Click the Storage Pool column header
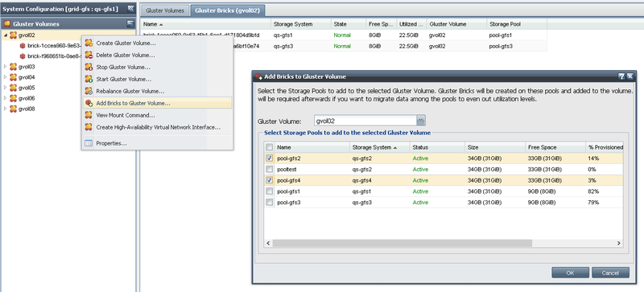 [517, 24]
